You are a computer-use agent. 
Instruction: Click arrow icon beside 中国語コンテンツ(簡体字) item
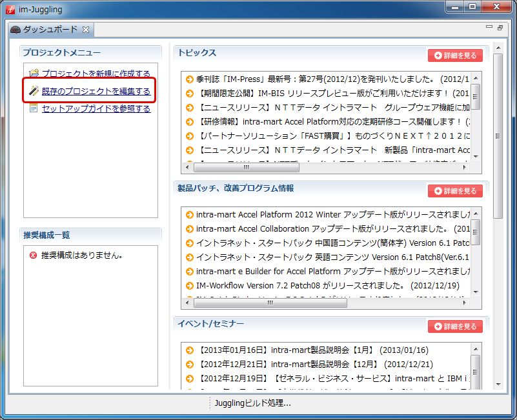point(190,243)
